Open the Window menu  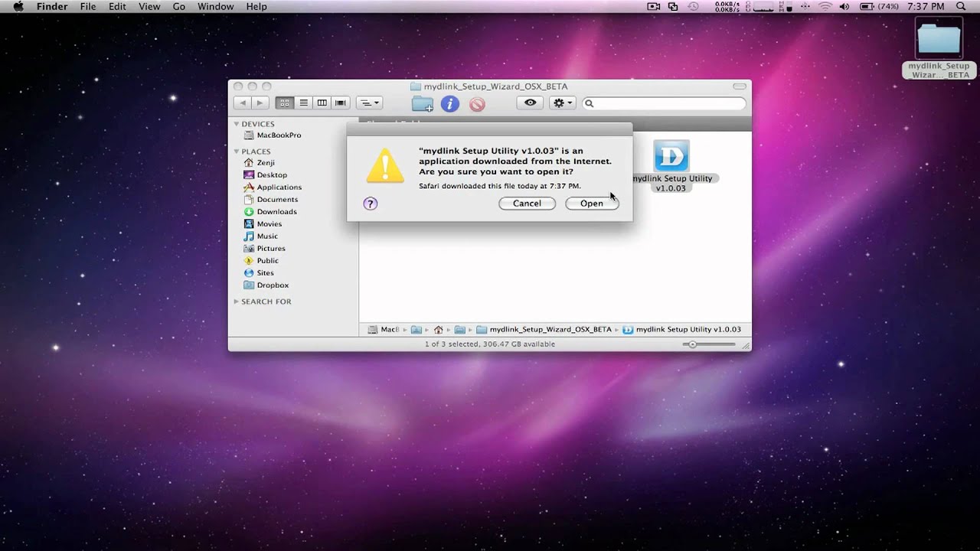[x=215, y=7]
